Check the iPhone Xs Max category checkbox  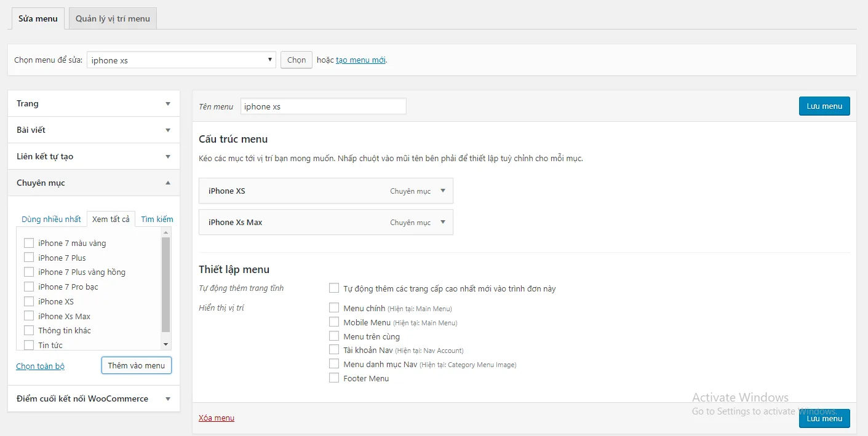pos(28,315)
